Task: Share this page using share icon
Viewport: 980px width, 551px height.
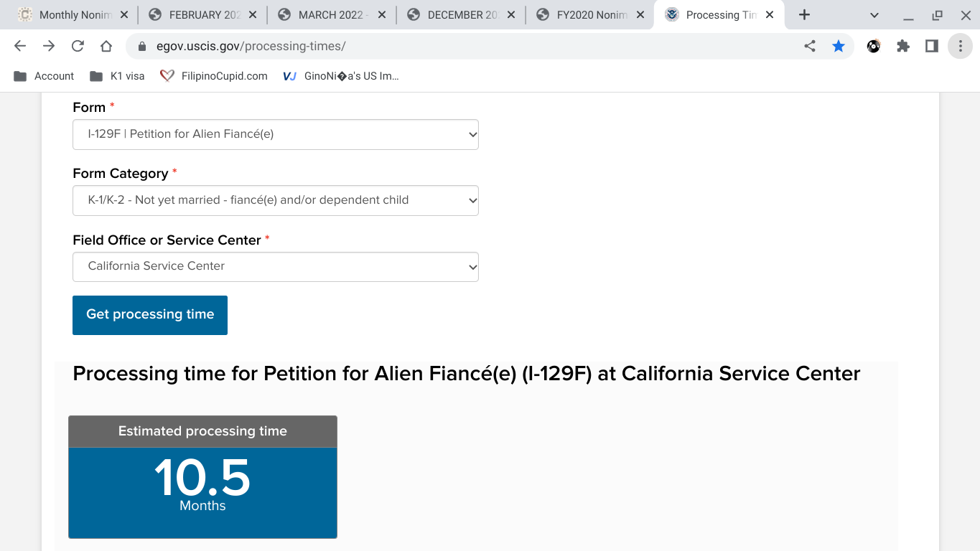Action: click(810, 46)
